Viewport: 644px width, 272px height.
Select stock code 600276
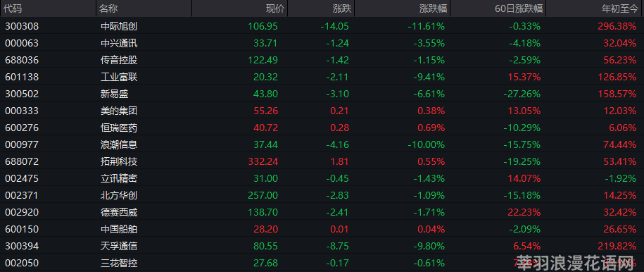point(22,128)
